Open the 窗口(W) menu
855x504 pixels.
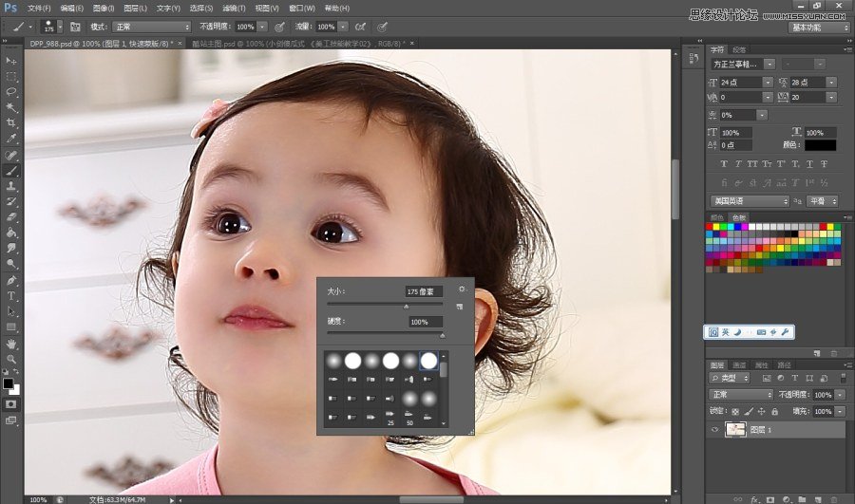[301, 9]
